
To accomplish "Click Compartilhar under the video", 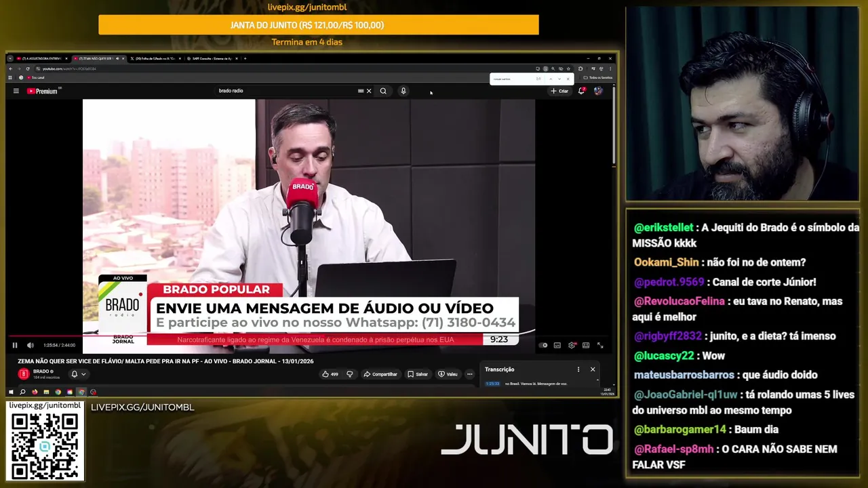I will [380, 374].
